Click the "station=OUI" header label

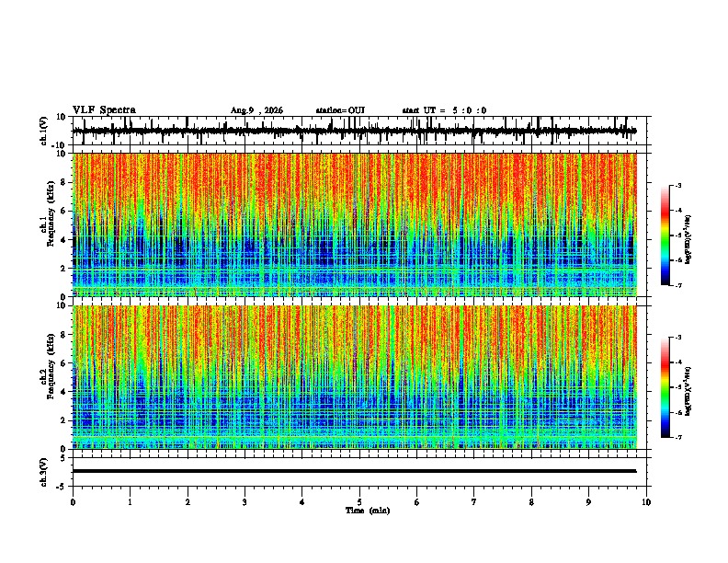tap(340, 110)
